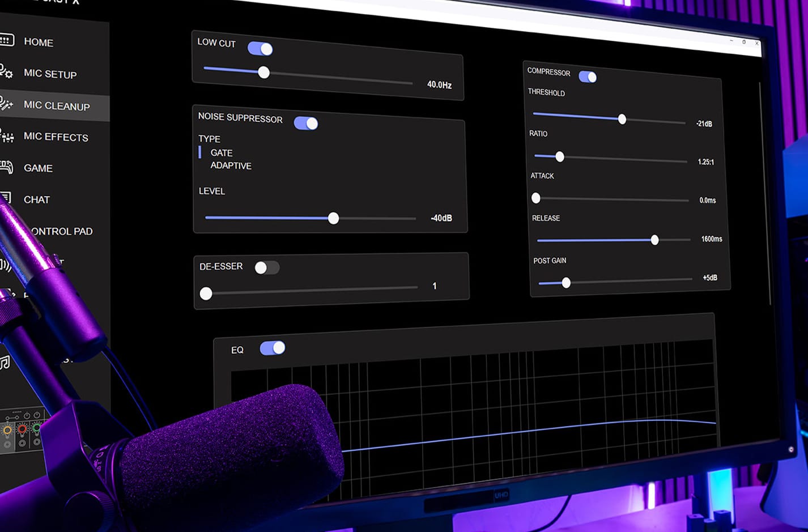Click the De-Esser slider handle

[206, 293]
